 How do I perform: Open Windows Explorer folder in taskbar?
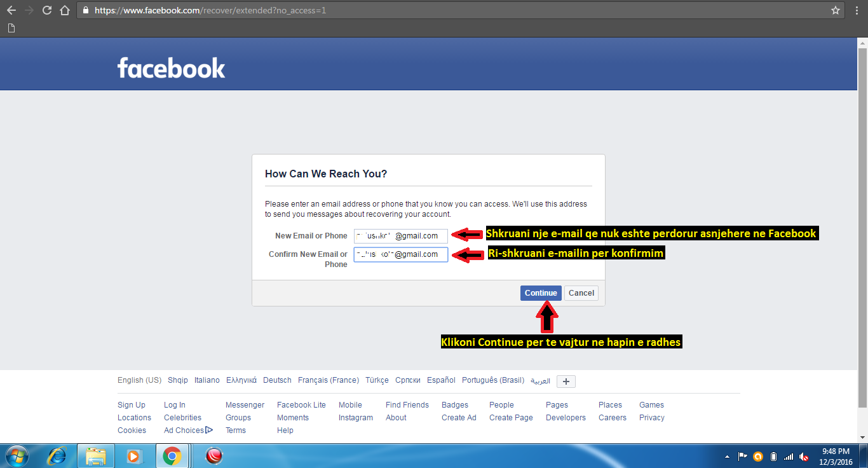tap(96, 456)
